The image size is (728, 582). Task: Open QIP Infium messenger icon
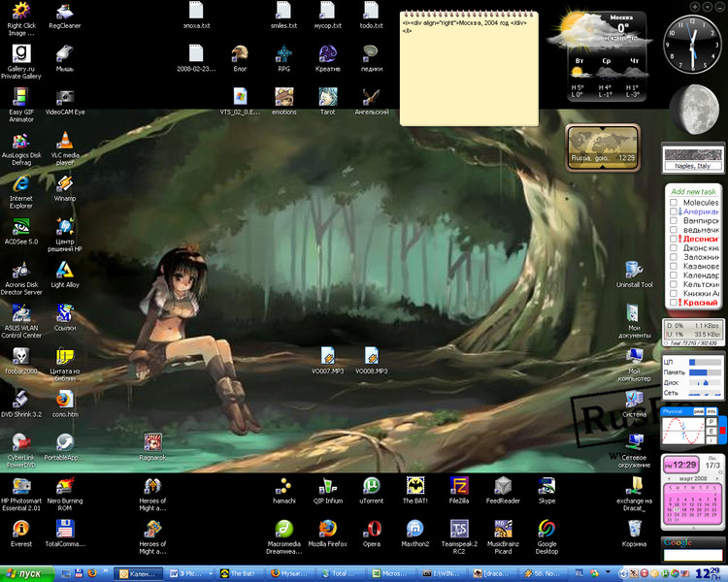[x=328, y=490]
